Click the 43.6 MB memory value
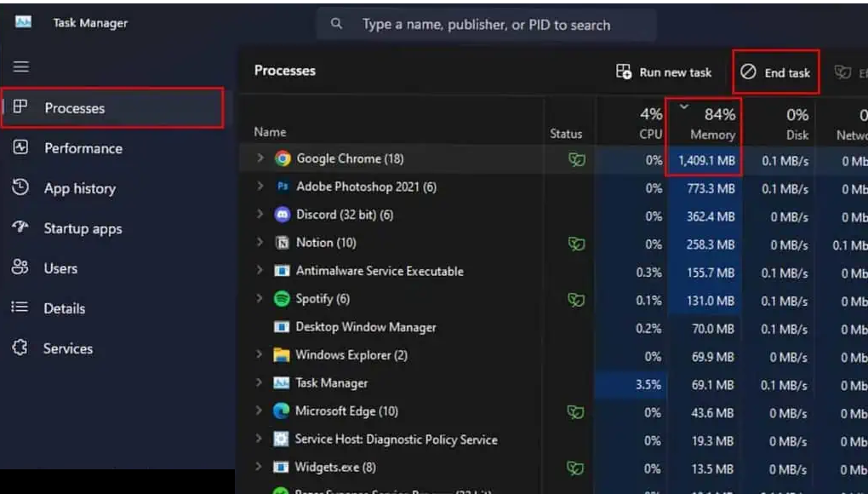The height and width of the screenshot is (494, 868). 712,413
